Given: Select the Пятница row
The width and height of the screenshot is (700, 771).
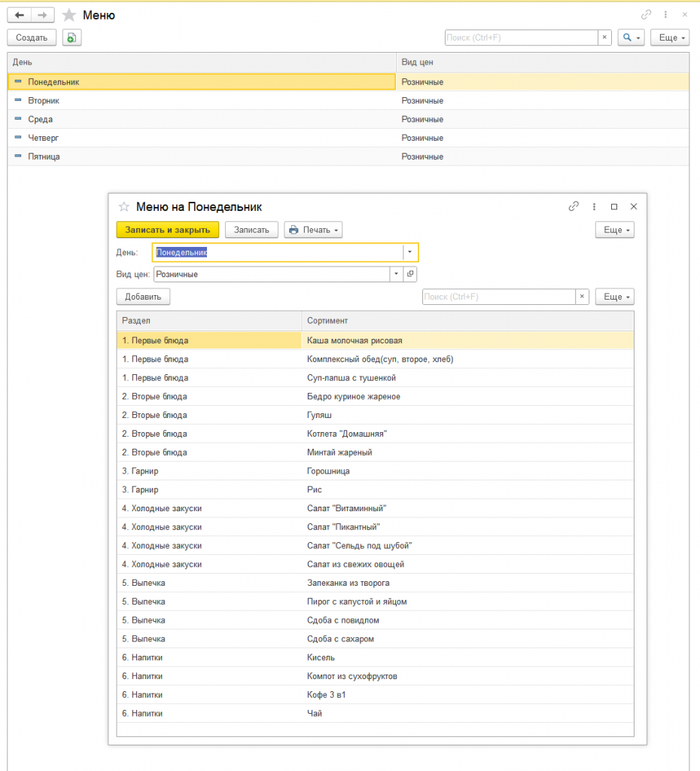Looking at the screenshot, I should click(x=348, y=157).
